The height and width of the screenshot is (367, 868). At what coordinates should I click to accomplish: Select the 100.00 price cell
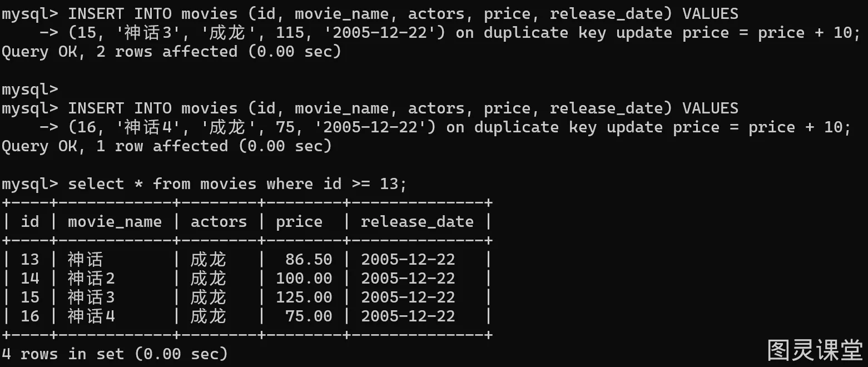[304, 279]
